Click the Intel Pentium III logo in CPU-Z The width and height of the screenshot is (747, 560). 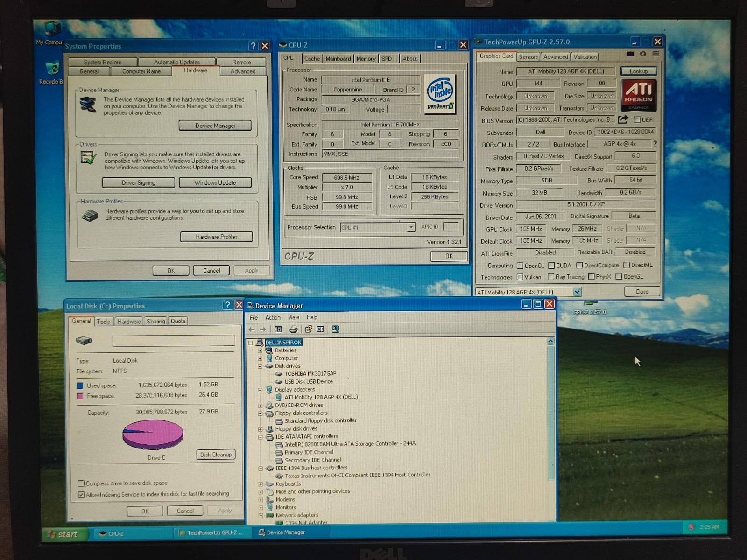[441, 95]
